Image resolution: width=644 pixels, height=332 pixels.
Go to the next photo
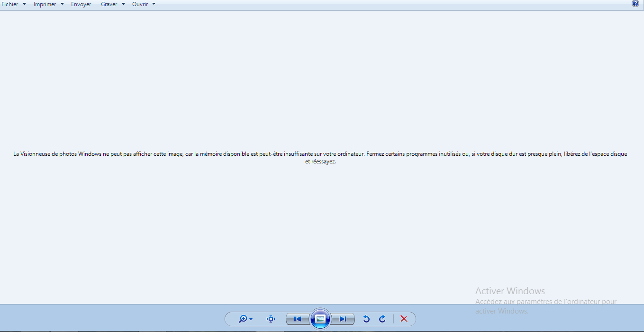(x=343, y=319)
